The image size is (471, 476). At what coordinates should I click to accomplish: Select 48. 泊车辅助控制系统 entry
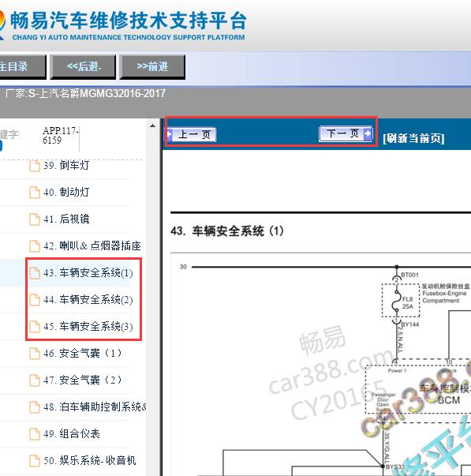pos(95,407)
